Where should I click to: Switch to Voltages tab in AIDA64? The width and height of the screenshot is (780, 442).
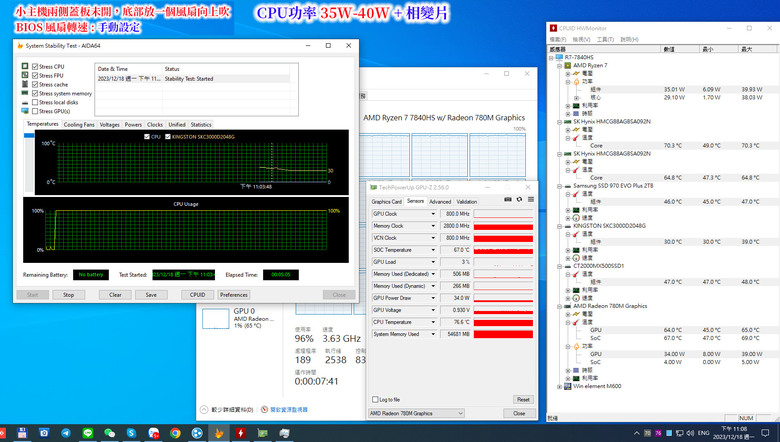(x=109, y=124)
